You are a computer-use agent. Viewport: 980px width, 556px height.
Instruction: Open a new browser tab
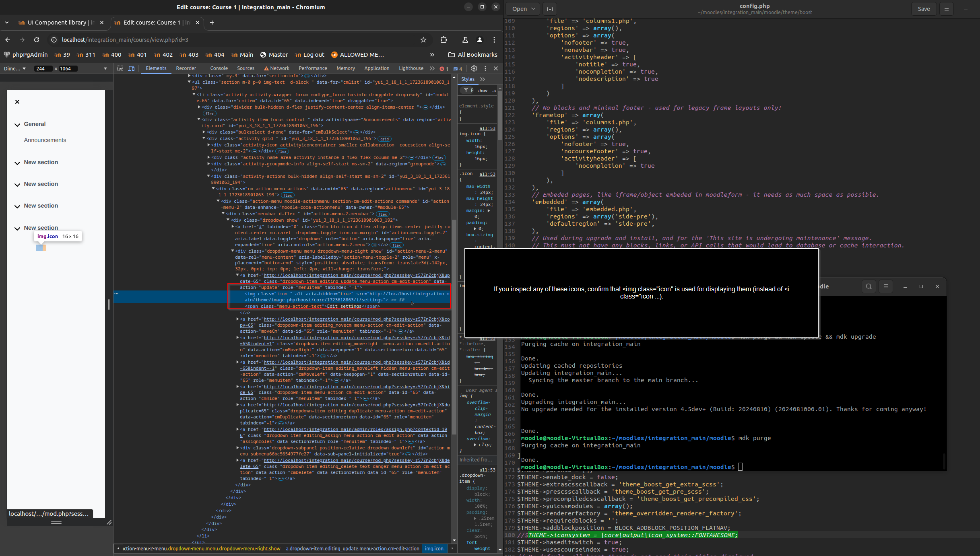coord(212,23)
